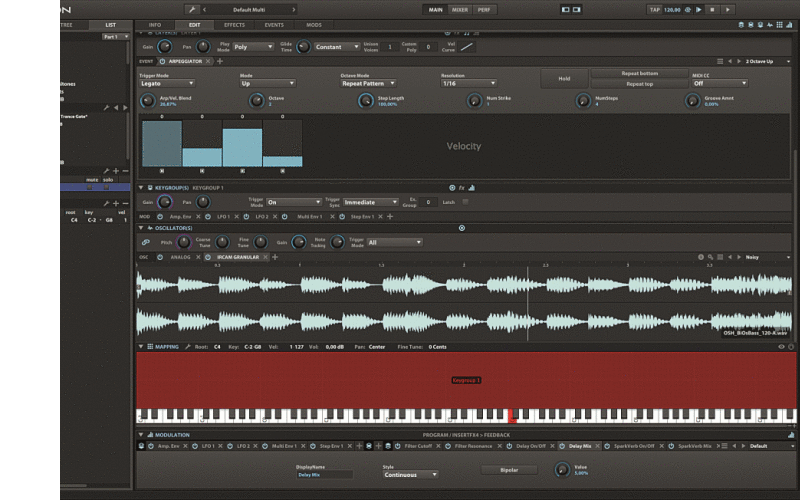Viewport: 800px width, 500px height.
Task: Open the Trigger Mode Legato dropdown
Action: 167,83
